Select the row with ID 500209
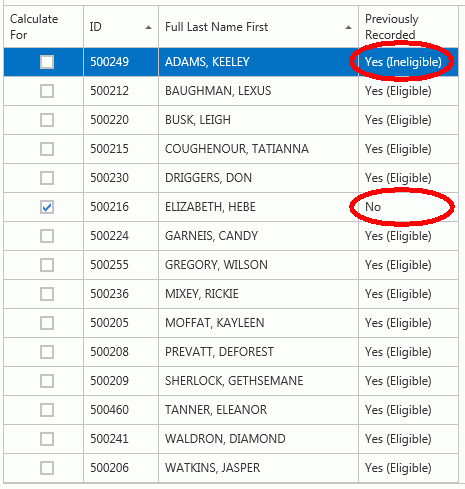465x489 pixels. point(231,381)
